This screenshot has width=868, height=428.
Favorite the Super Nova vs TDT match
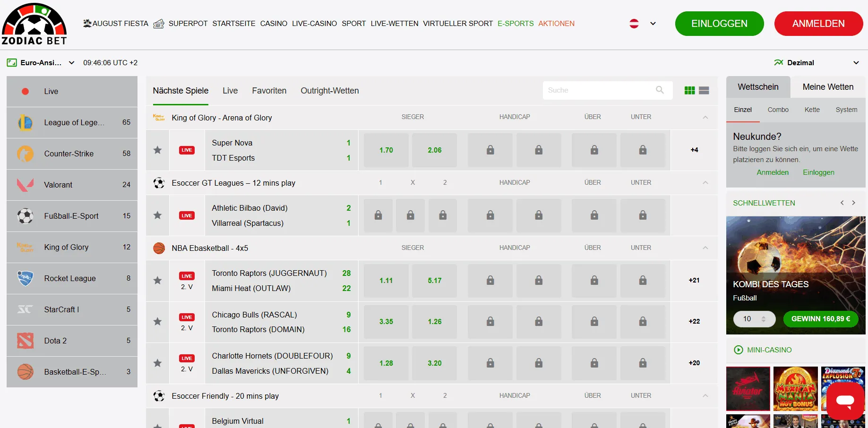[158, 150]
